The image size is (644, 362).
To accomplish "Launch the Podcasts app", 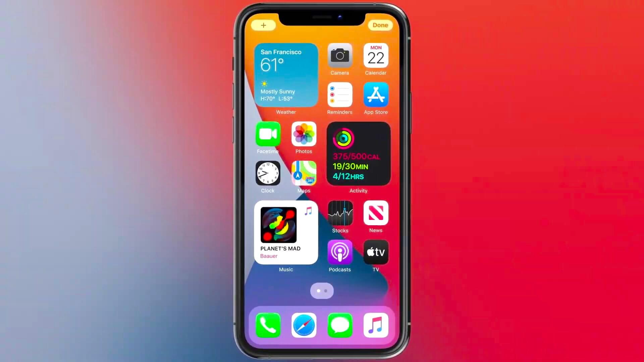I will point(340,252).
